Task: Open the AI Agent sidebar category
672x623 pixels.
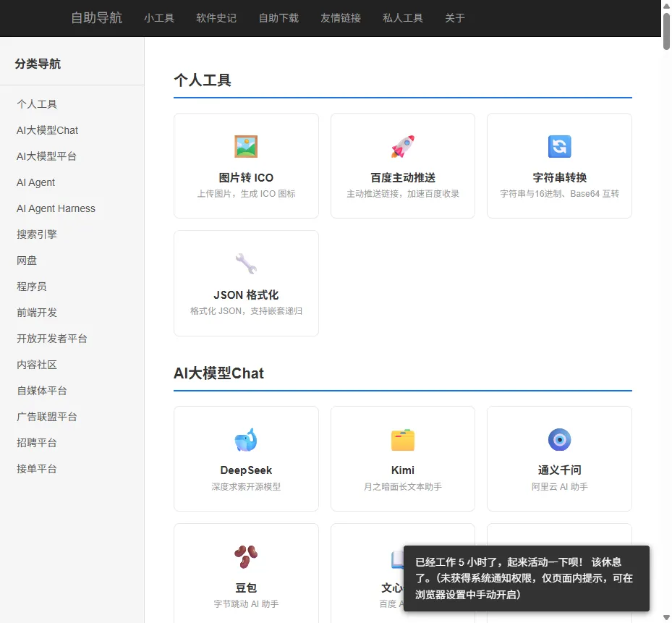Action: pos(35,182)
